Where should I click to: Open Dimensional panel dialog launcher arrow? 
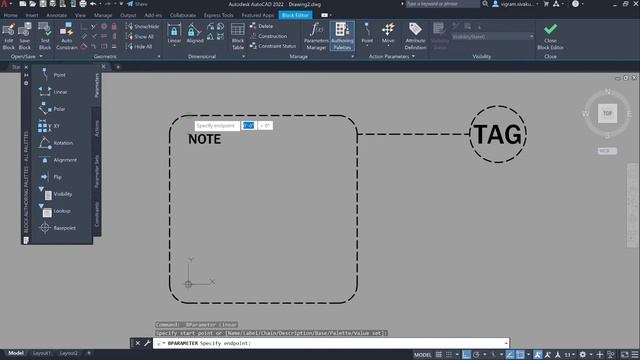[244, 56]
